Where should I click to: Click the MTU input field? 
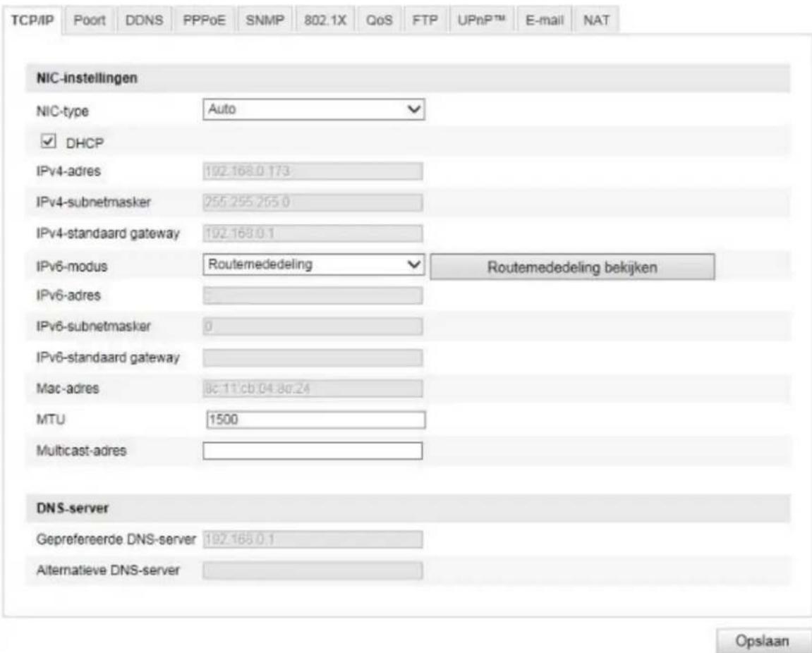(x=316, y=420)
